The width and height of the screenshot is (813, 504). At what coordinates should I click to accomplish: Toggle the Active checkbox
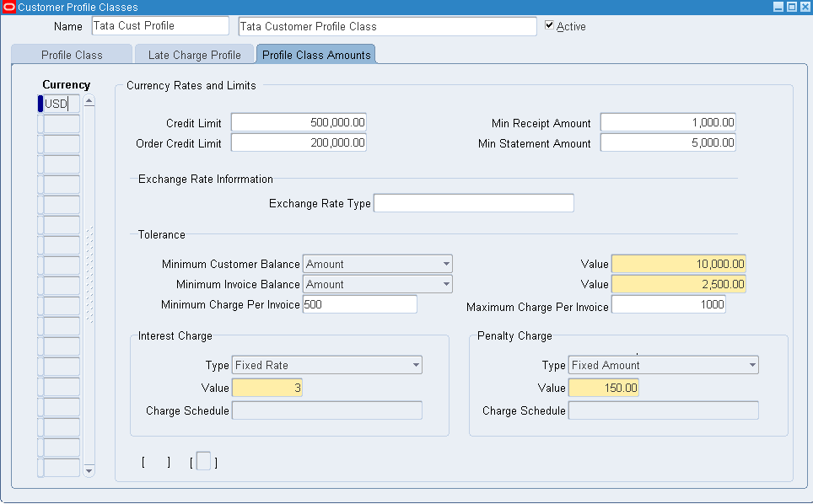[550, 25]
